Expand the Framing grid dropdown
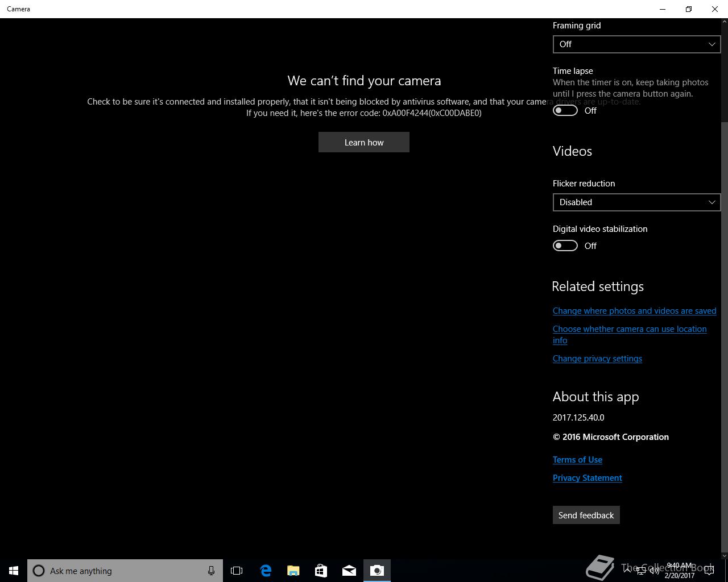 [x=636, y=44]
